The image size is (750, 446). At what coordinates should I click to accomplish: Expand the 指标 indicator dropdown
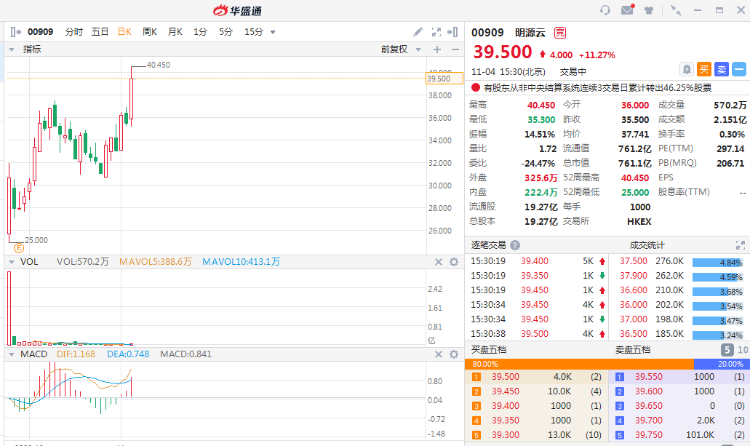pyautogui.click(x=25, y=49)
